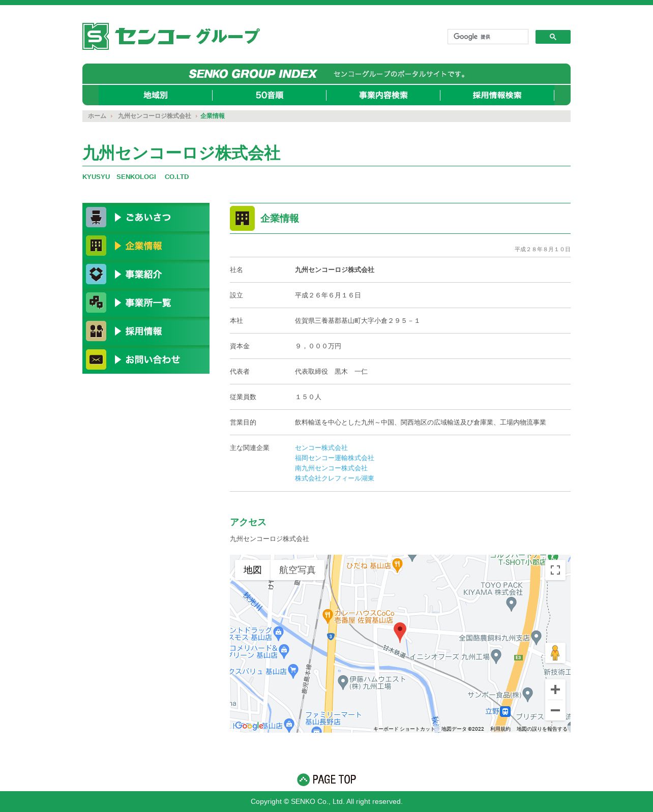Image resolution: width=653 pixels, height=812 pixels.
Task: Click TOYO PACK KIYAMA map pin
Action: [x=512, y=604]
